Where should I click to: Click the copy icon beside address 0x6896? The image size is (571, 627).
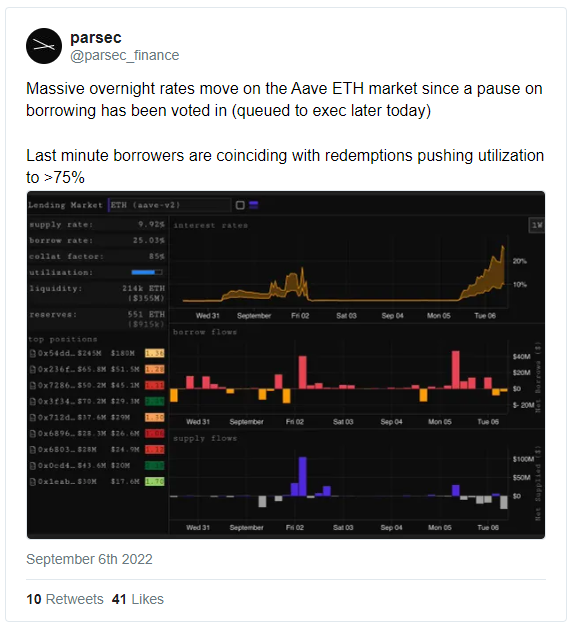[x=33, y=433]
